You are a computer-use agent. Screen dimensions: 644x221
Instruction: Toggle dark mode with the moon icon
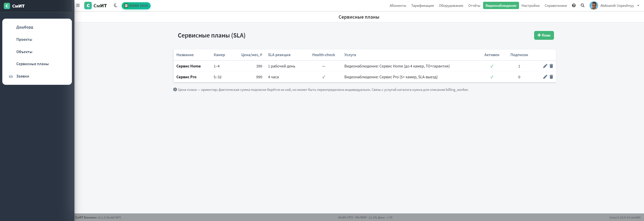(116, 5)
